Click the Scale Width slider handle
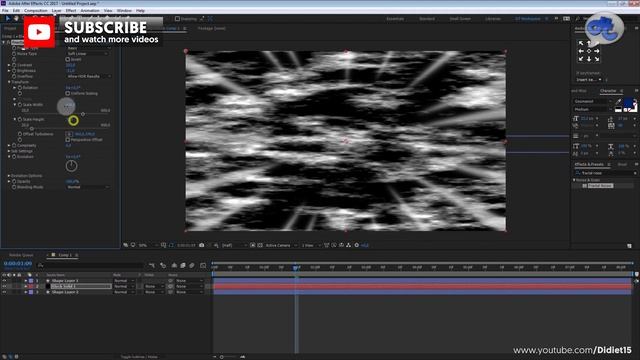Screen dimensions: 640x360 83,114
